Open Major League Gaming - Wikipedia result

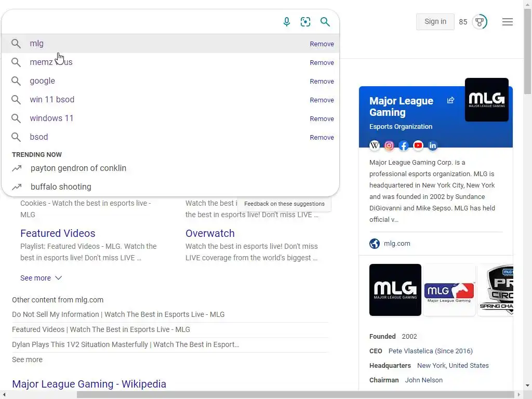89,384
